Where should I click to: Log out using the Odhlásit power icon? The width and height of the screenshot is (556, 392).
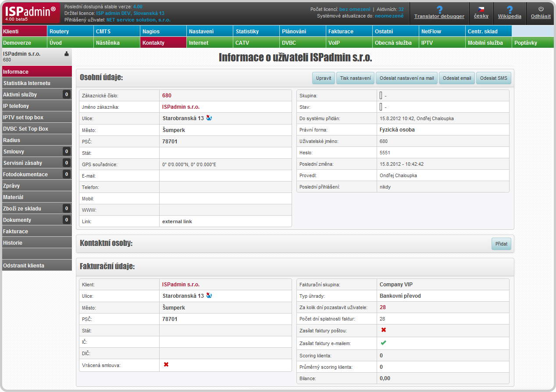pos(541,9)
